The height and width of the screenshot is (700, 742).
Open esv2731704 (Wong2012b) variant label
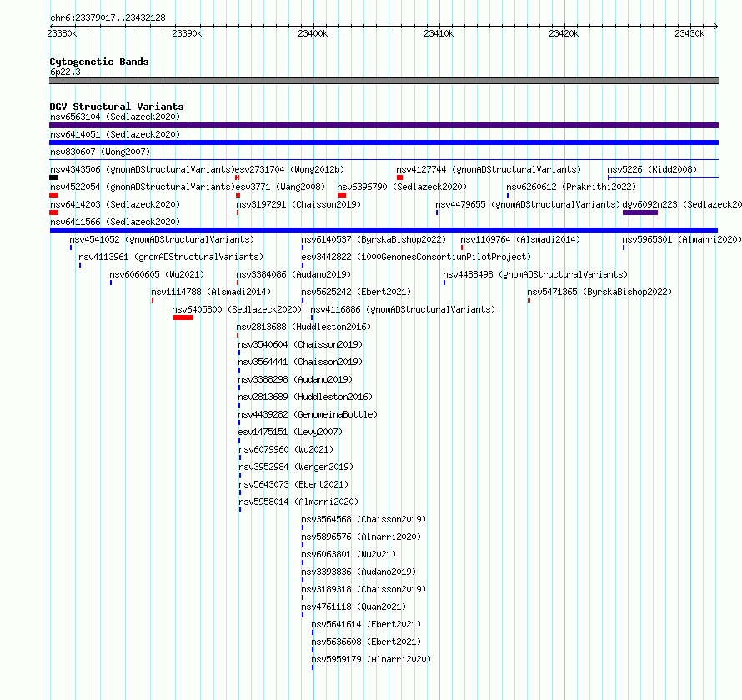(x=289, y=169)
